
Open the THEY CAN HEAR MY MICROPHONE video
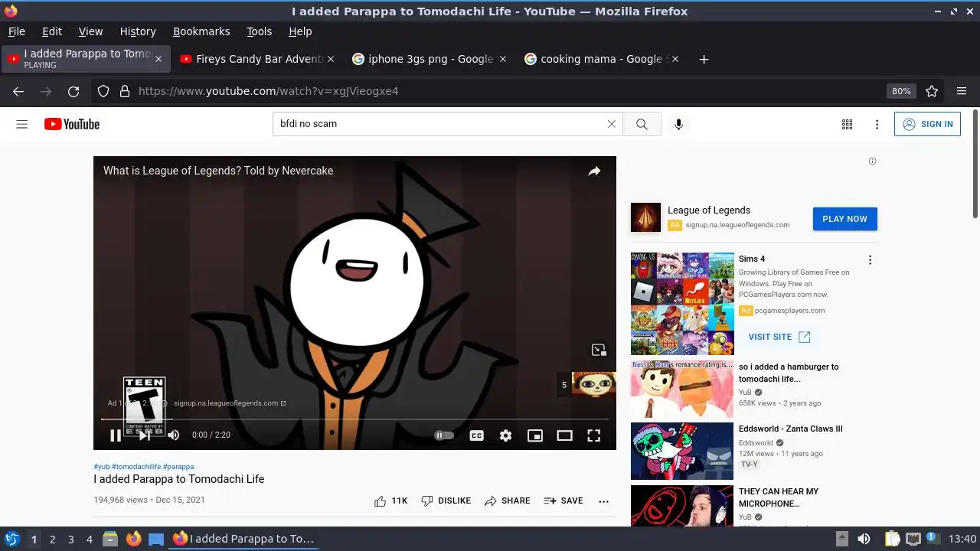pos(778,497)
